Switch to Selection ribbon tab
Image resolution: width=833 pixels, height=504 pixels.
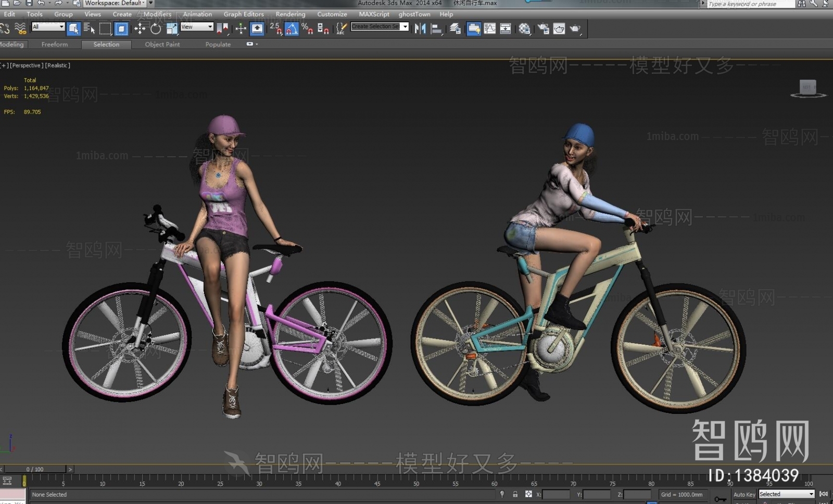[106, 45]
